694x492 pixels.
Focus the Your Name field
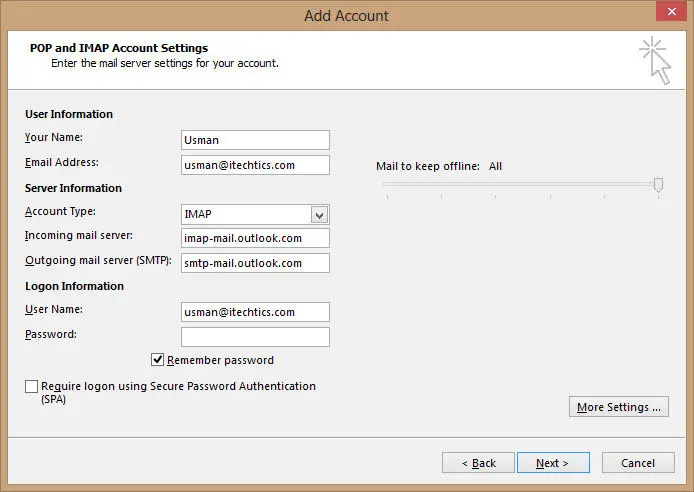tap(255, 140)
